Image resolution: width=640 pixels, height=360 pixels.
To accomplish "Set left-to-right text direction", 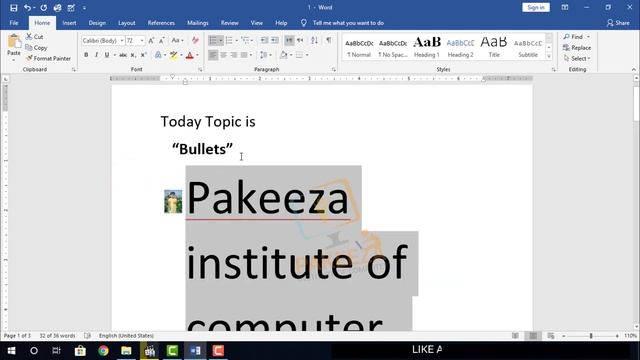I will [289, 40].
